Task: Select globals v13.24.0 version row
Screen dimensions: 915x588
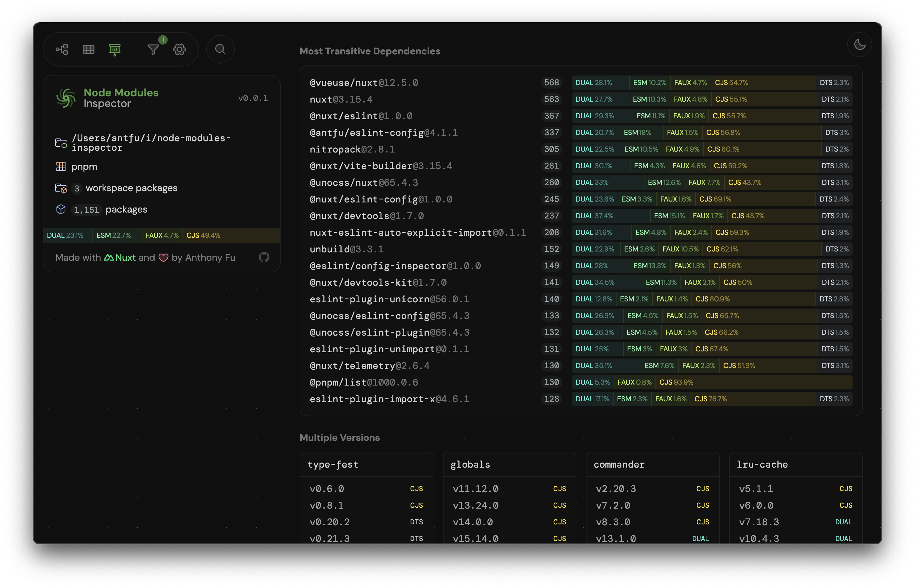Action: (509, 506)
